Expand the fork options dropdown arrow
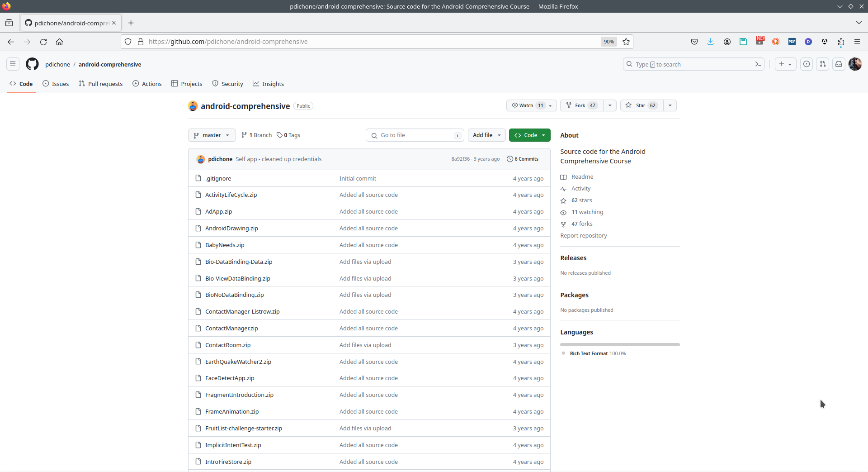868x472 pixels. click(610, 105)
